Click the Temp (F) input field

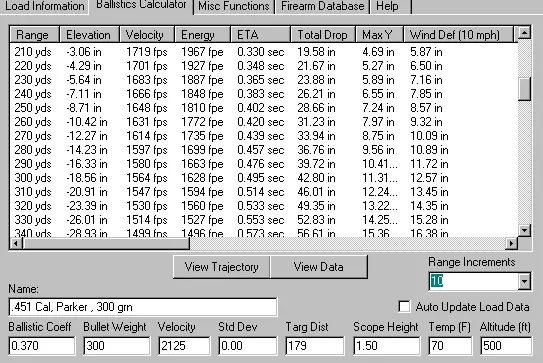[450, 346]
